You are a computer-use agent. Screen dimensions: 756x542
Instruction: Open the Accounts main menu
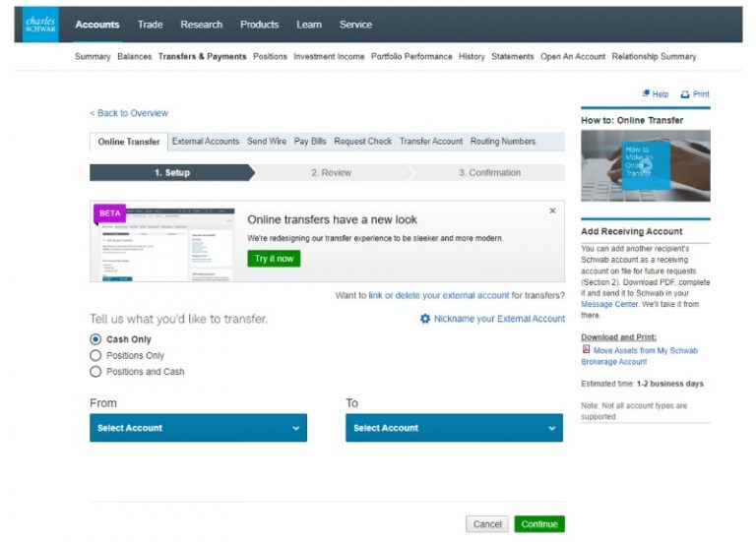tap(96, 25)
